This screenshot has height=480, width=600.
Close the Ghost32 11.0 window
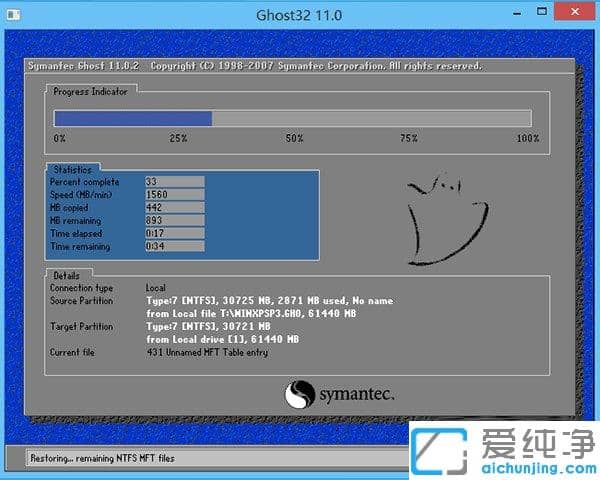tap(574, 11)
